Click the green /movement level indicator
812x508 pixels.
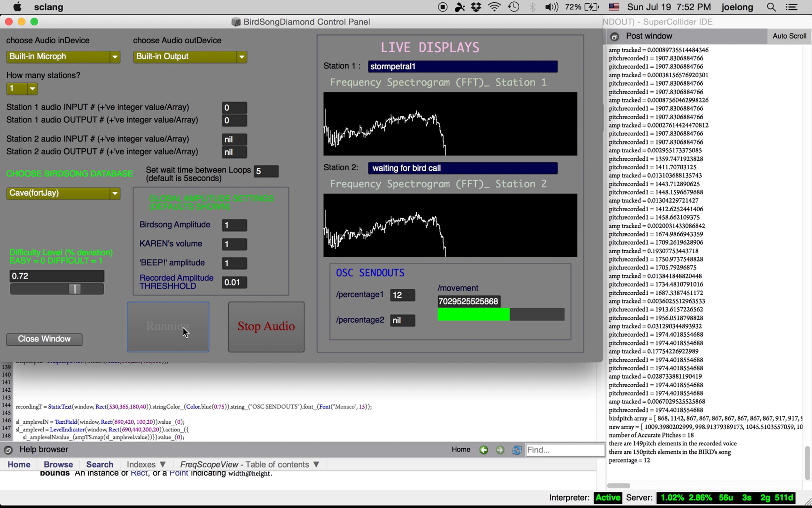(501, 314)
